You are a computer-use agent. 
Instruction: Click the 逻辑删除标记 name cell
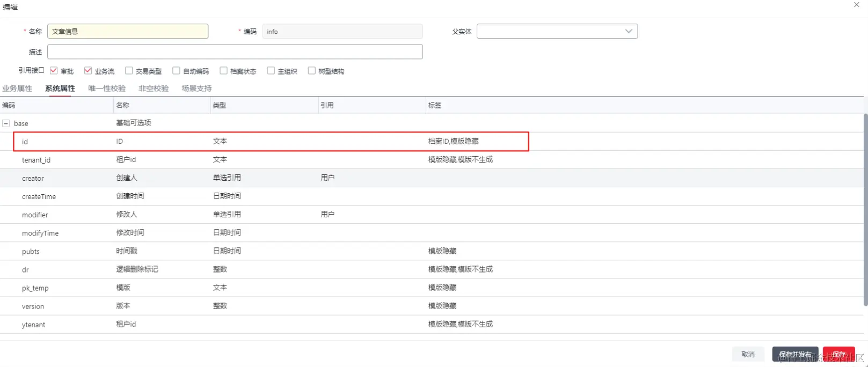coord(137,269)
